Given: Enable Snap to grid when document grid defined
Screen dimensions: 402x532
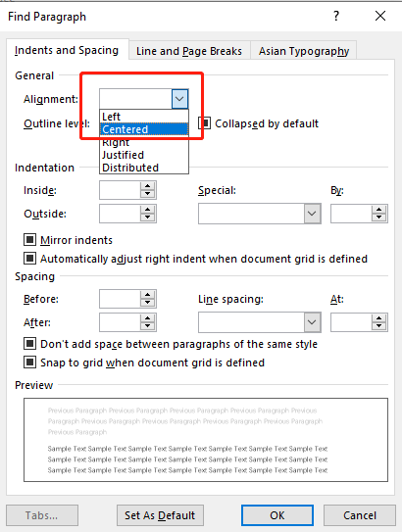Looking at the screenshot, I should (29, 363).
